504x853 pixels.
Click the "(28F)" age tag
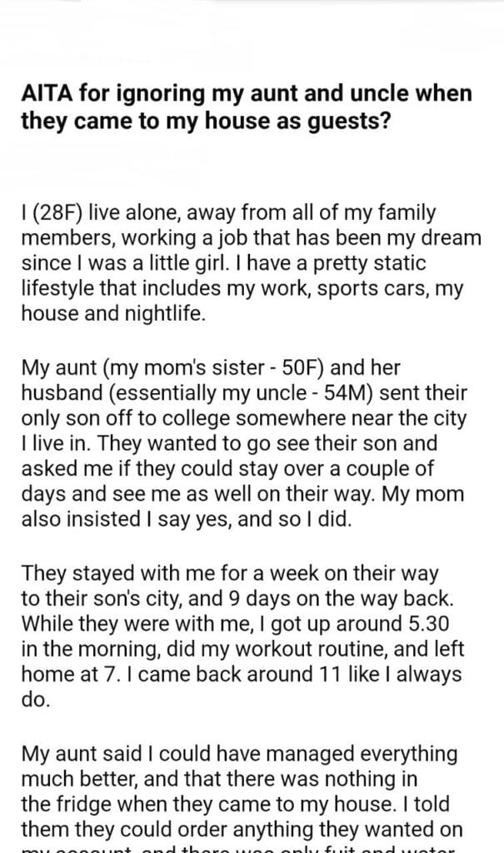(55, 213)
